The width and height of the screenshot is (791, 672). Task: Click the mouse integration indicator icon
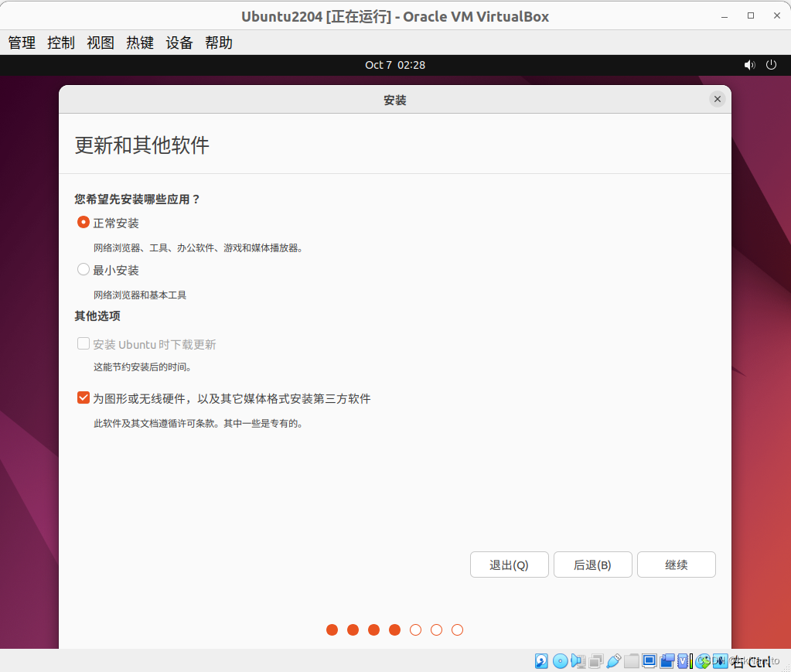(702, 661)
